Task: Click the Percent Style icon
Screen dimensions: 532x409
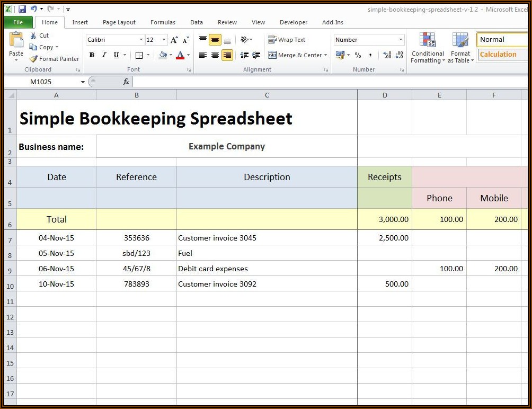Action: [358, 55]
